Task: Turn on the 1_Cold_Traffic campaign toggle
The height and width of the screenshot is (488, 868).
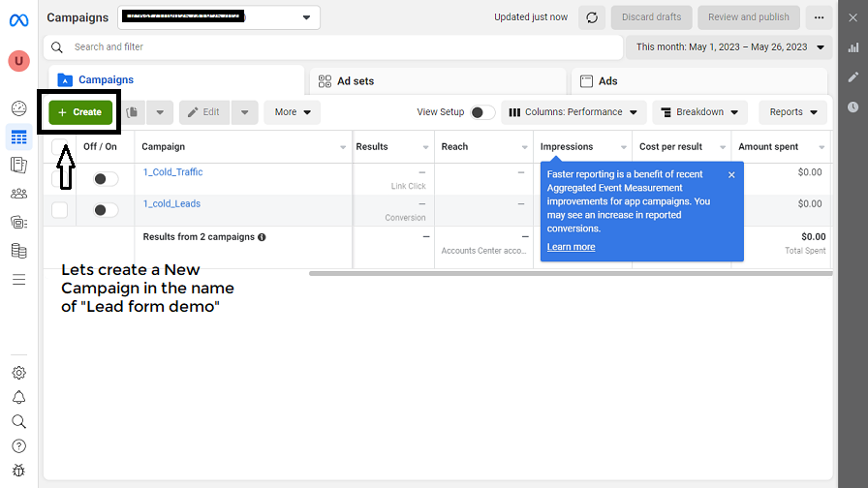Action: [105, 179]
